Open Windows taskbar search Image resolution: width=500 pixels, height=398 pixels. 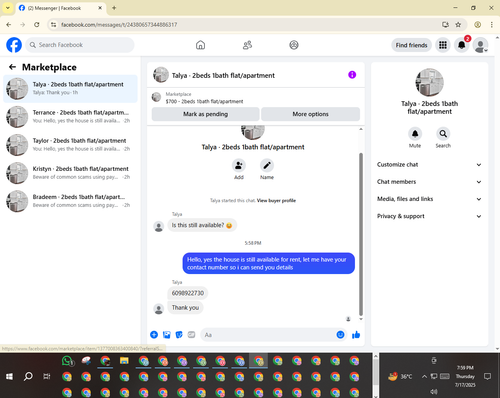(x=28, y=377)
